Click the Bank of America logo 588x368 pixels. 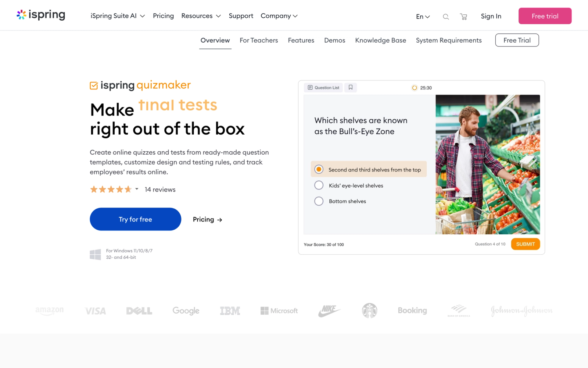point(459,311)
